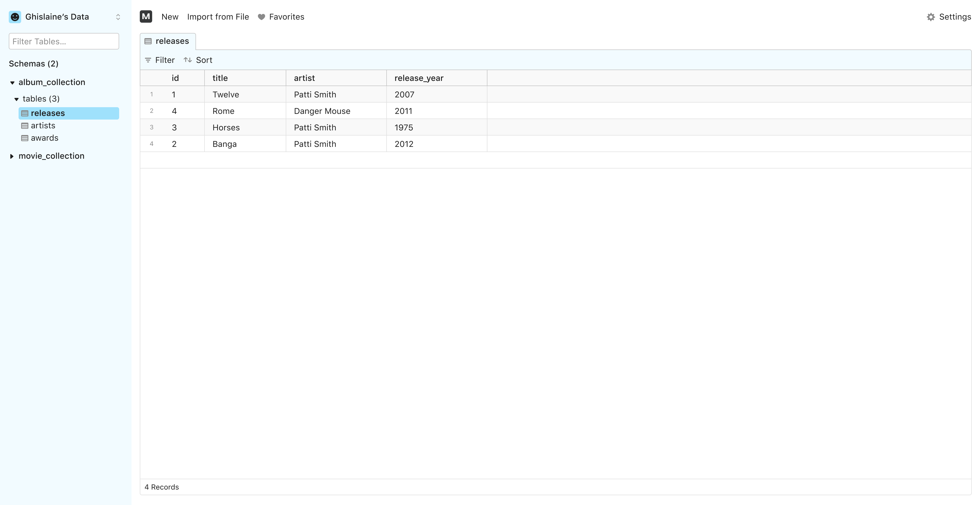This screenshot has height=505, width=980.
Task: Click the Favorites heart icon
Action: (x=261, y=17)
